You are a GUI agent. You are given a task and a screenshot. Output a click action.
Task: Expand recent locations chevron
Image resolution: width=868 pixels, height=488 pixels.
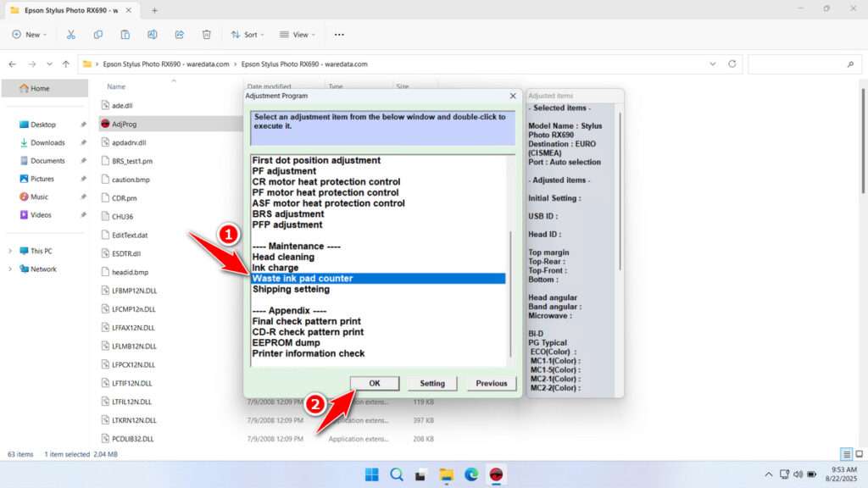click(49, 64)
